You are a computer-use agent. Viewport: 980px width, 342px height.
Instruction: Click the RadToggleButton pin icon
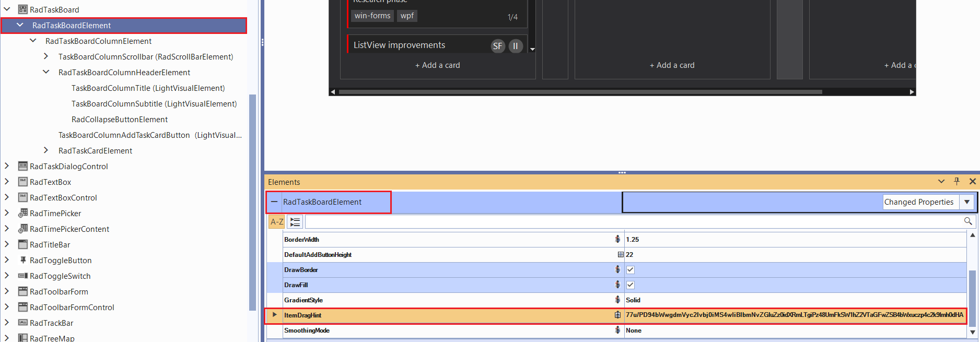coord(22,260)
